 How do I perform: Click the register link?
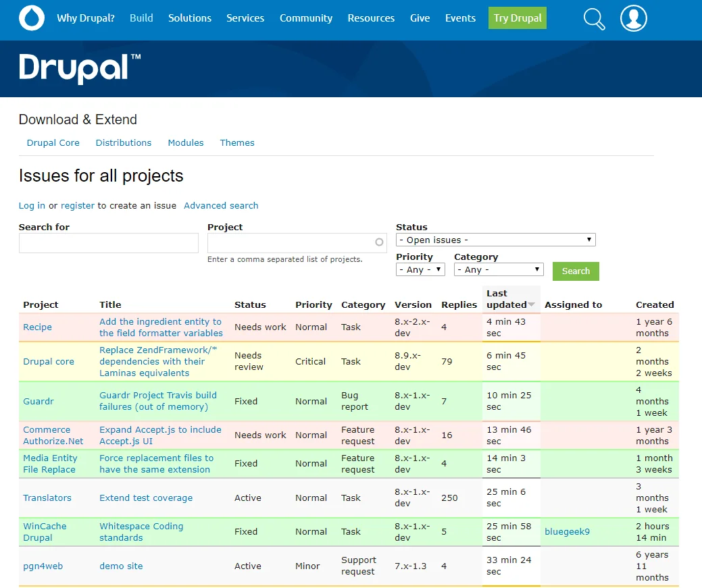pos(78,205)
